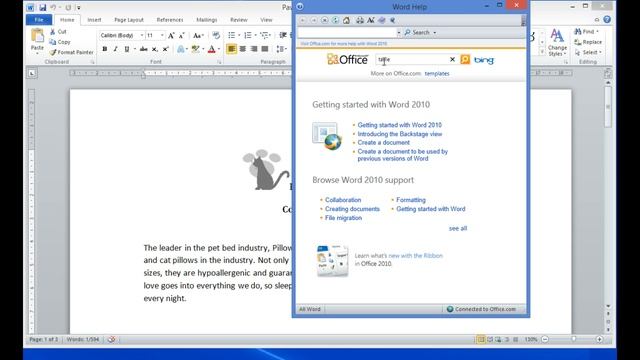Click the Clear Formatting icon
640x360 pixels.
pos(216,36)
